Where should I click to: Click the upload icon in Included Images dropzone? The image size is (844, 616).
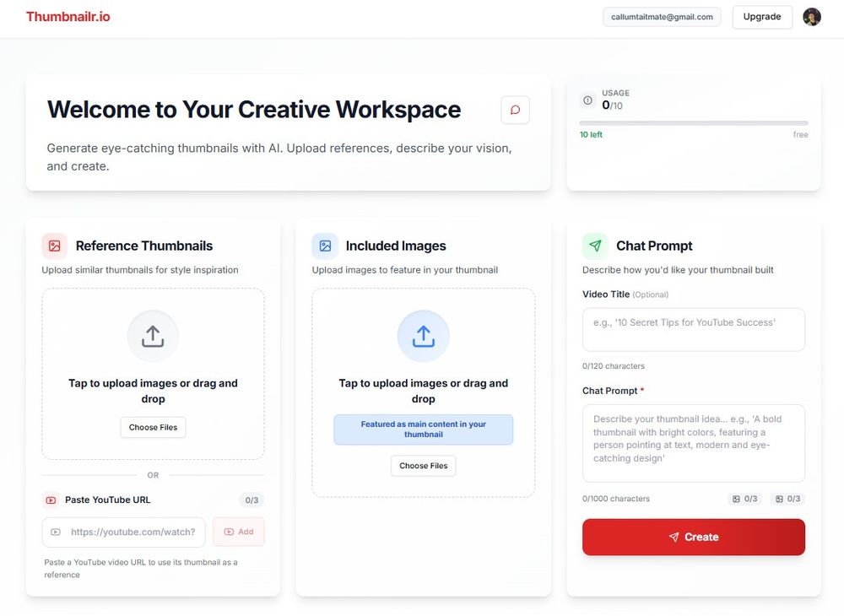423,335
